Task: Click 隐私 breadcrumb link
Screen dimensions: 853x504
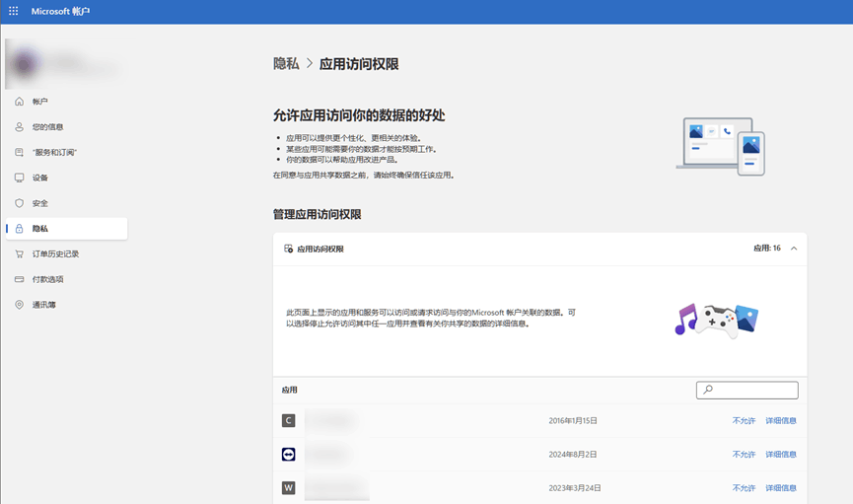Action: pos(286,64)
